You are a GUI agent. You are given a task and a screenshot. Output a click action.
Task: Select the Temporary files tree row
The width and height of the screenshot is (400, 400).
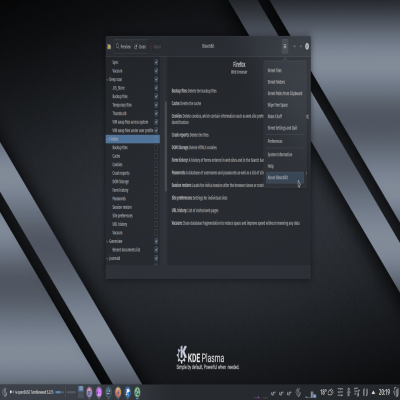pyautogui.click(x=133, y=105)
